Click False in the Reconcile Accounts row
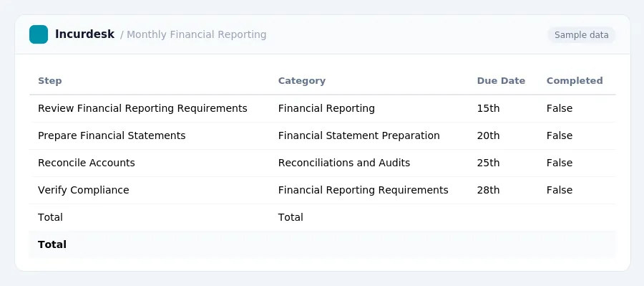Screen dimensions: 644x286 click(x=560, y=163)
